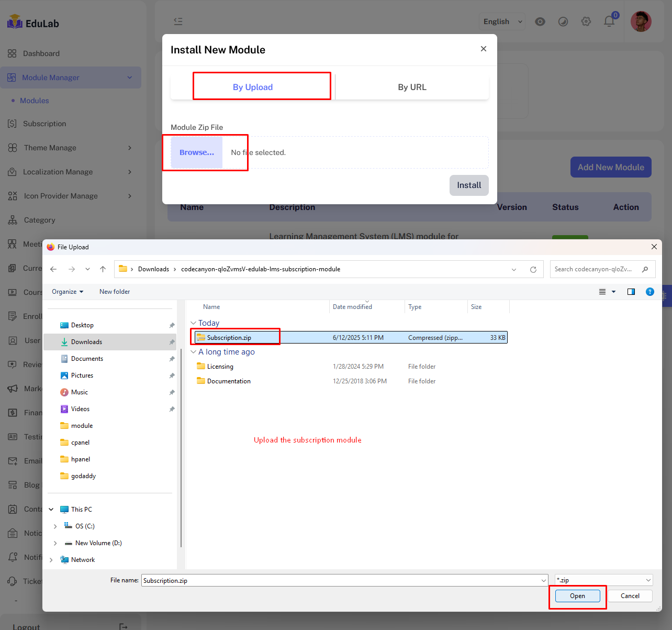Toggle the details pane in File Upload
The width and height of the screenshot is (672, 630).
pos(631,292)
